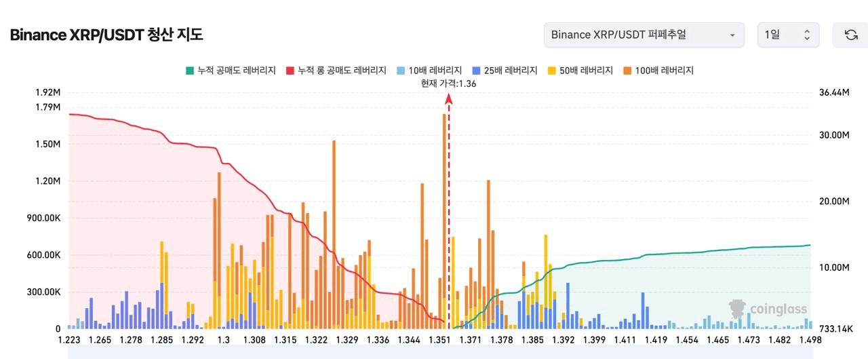Viewport: 868px width, 359px height.
Task: Click the 1.223 x-axis price label
Action: 68,340
